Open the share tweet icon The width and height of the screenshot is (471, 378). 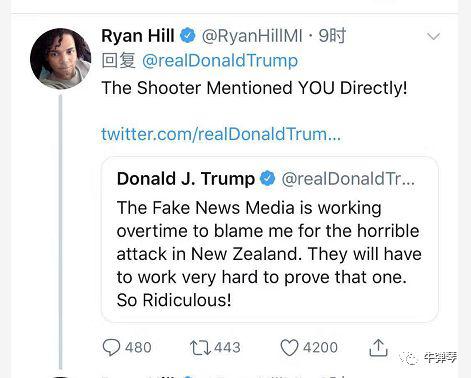tap(378, 347)
